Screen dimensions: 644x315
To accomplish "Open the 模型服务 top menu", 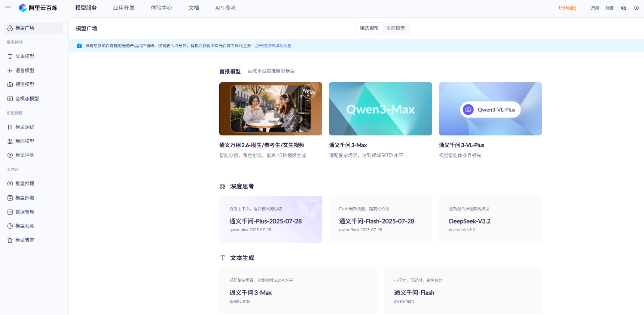I will [86, 8].
